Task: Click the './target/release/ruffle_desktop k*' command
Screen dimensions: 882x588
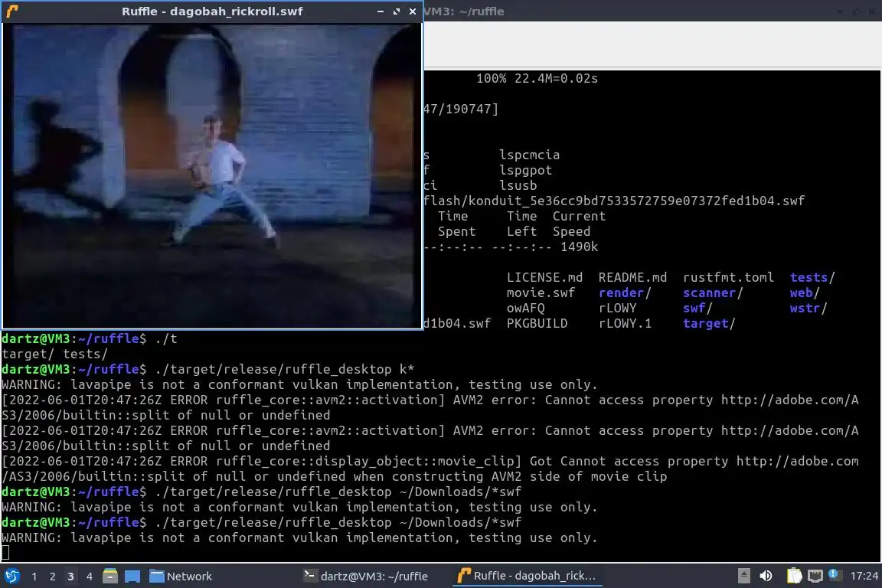Action: (284, 369)
